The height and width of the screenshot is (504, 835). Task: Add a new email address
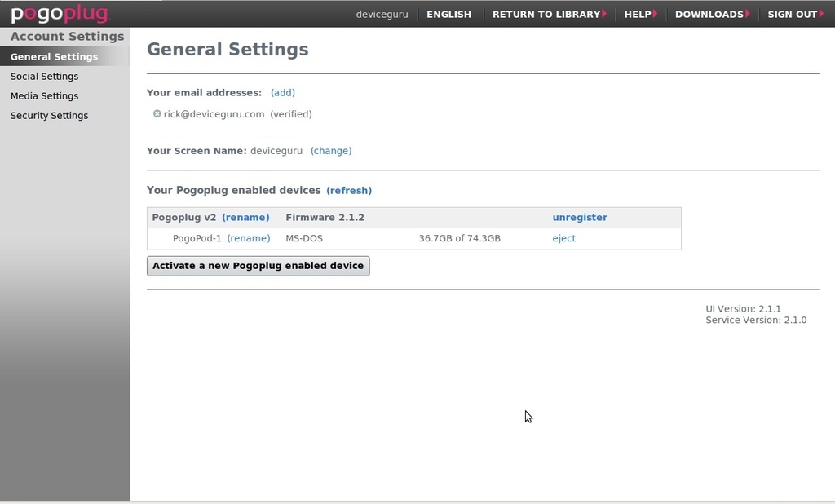point(283,93)
